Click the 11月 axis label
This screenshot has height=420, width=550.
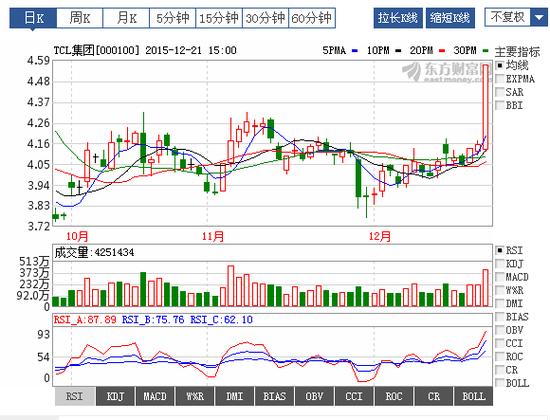point(213,236)
